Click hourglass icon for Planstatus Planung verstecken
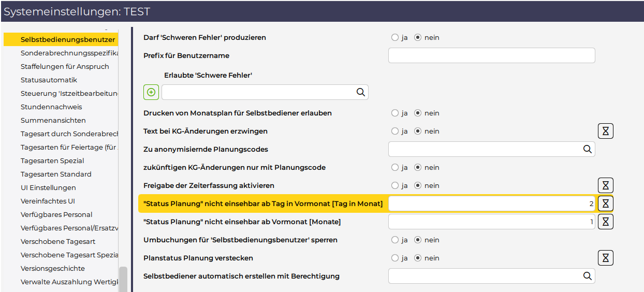The height and width of the screenshot is (292, 644). click(x=605, y=258)
